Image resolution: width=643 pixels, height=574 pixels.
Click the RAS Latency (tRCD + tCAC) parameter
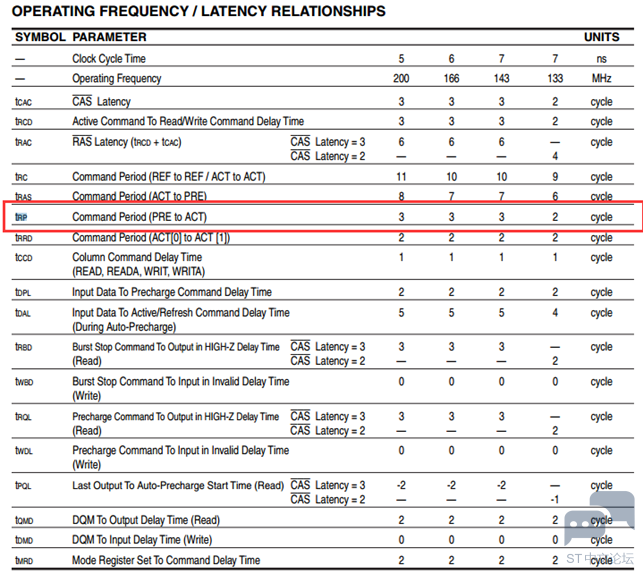pos(127,142)
